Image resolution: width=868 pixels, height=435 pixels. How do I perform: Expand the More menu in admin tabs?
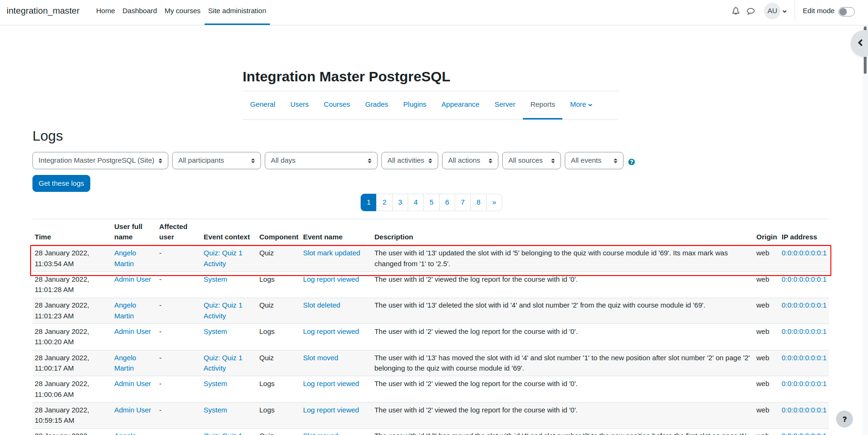click(581, 104)
